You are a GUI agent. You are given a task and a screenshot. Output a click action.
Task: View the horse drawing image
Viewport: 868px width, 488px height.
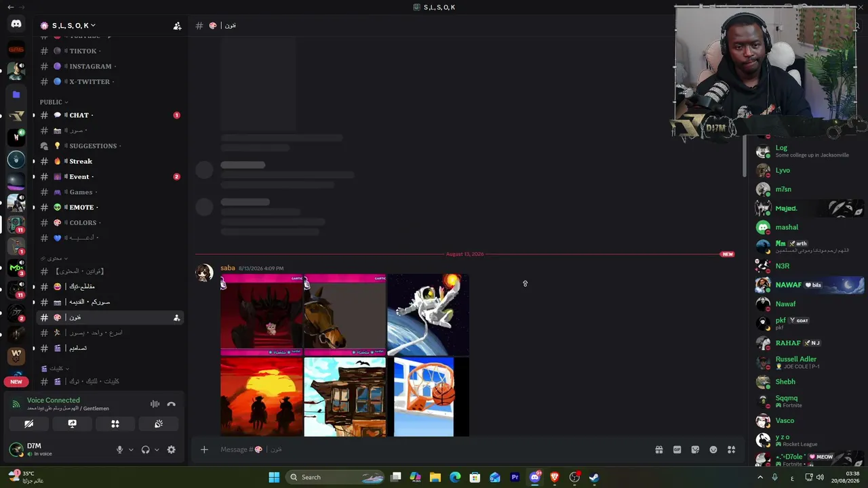point(344,314)
